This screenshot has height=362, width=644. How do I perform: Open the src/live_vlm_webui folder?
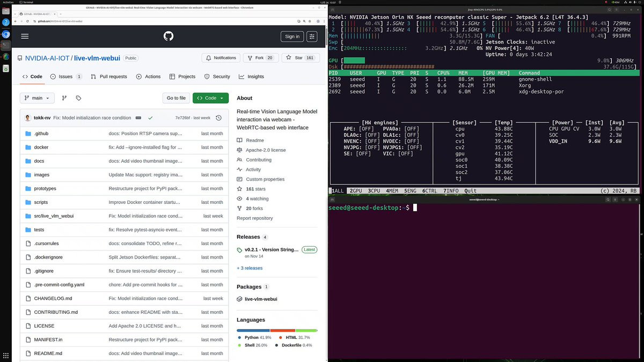54,216
